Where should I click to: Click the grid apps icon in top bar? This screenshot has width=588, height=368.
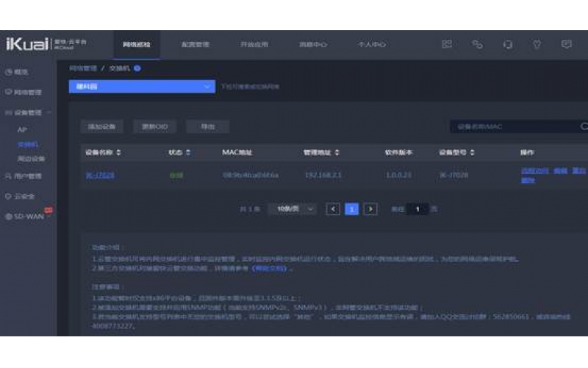point(446,44)
